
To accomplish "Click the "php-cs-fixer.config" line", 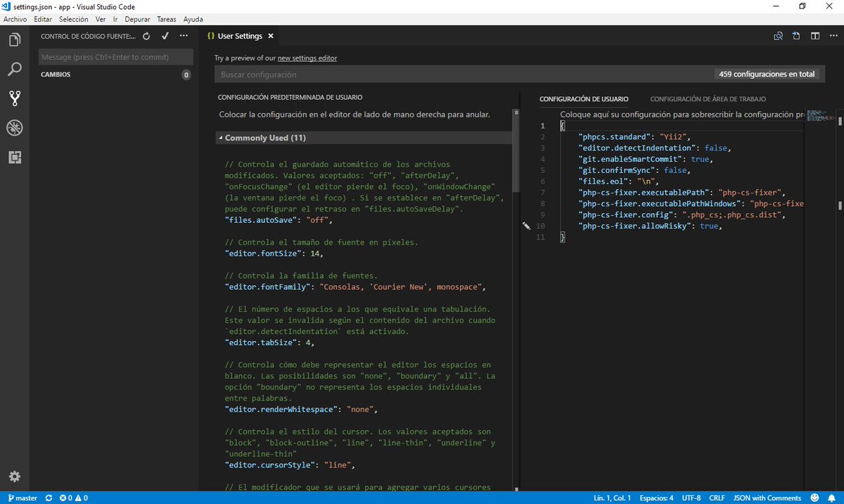I will pyautogui.click(x=681, y=214).
